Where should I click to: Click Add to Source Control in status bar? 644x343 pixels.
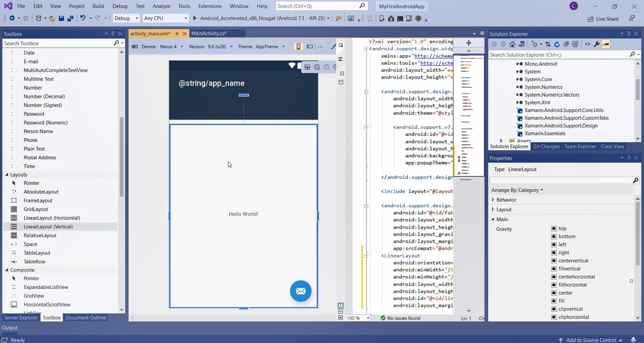590,340
